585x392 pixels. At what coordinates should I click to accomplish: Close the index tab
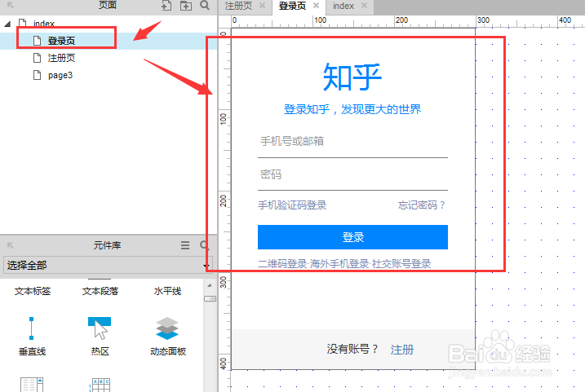[365, 6]
